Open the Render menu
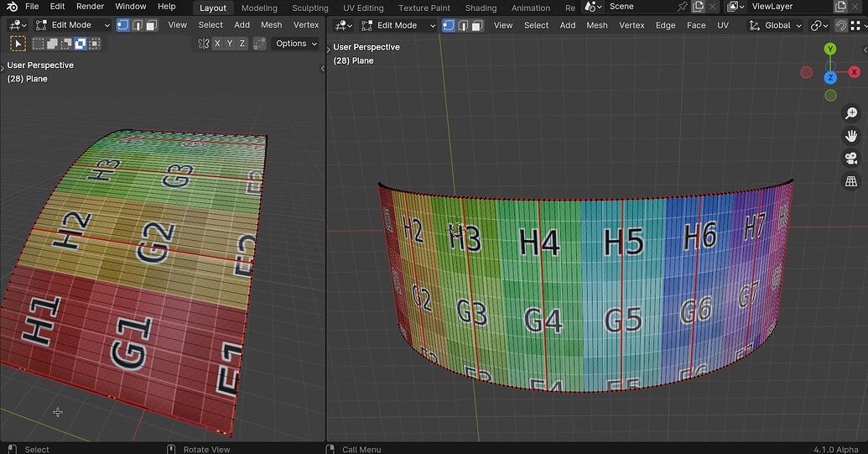The image size is (868, 454). point(91,7)
